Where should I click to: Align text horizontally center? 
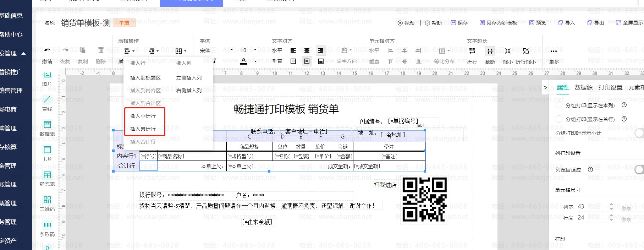307,51
